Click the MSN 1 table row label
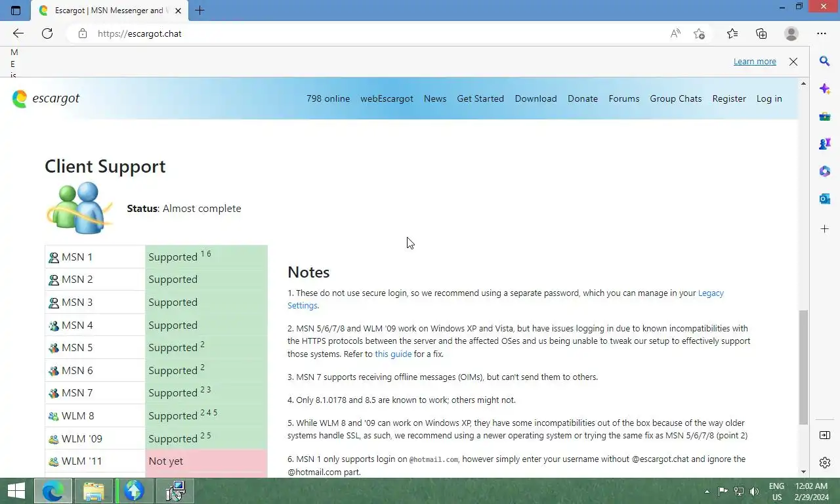 tap(77, 257)
